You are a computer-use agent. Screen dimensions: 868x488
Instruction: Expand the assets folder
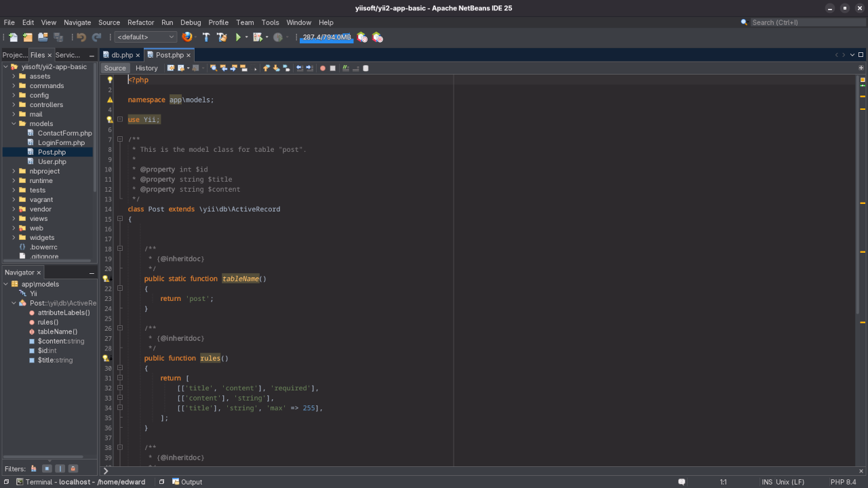(x=14, y=77)
